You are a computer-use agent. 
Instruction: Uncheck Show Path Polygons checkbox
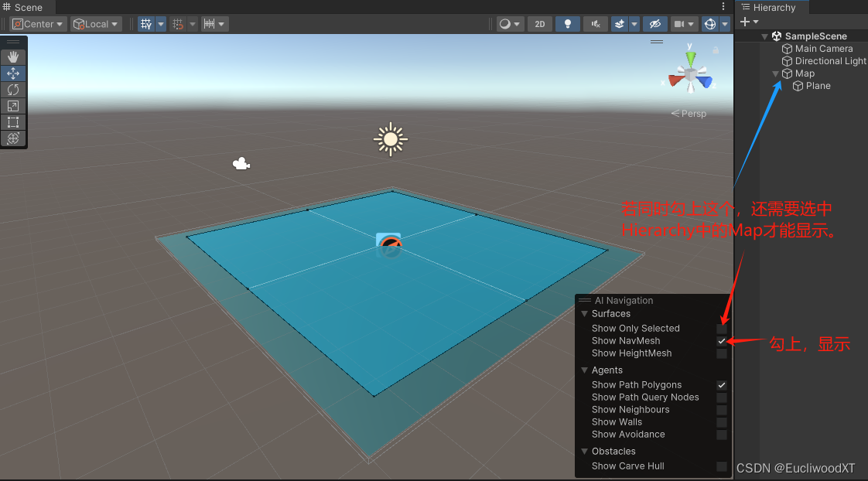point(721,385)
